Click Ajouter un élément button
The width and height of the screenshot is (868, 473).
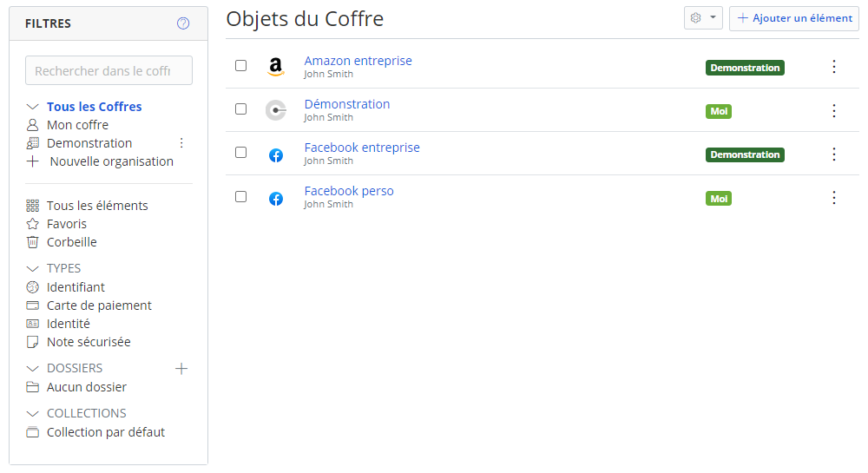coord(794,18)
